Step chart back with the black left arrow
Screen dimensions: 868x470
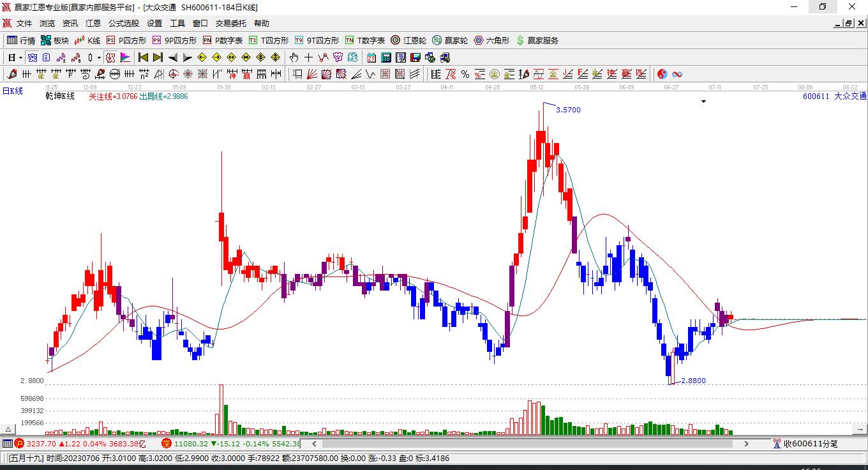172,57
